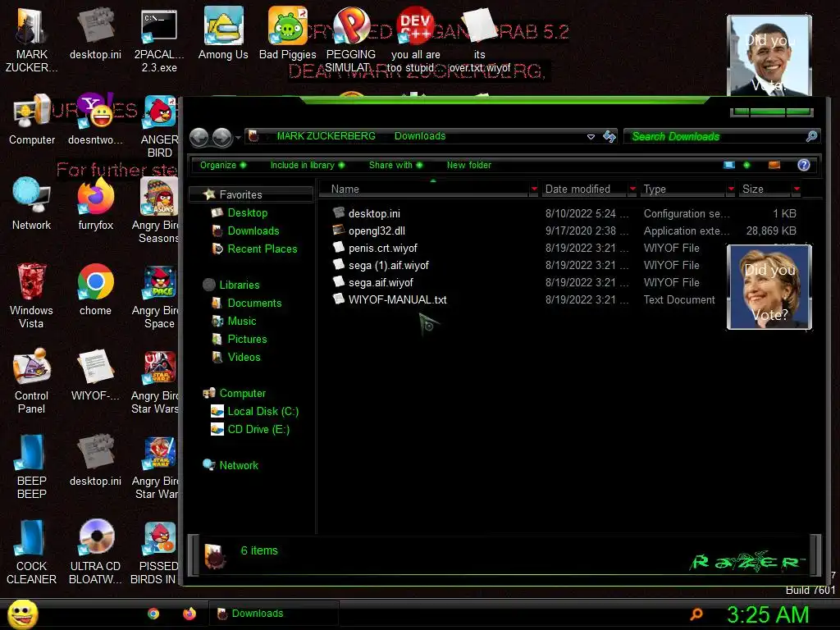Select Desktop under Favorites
This screenshot has height=630, width=840.
pos(247,212)
